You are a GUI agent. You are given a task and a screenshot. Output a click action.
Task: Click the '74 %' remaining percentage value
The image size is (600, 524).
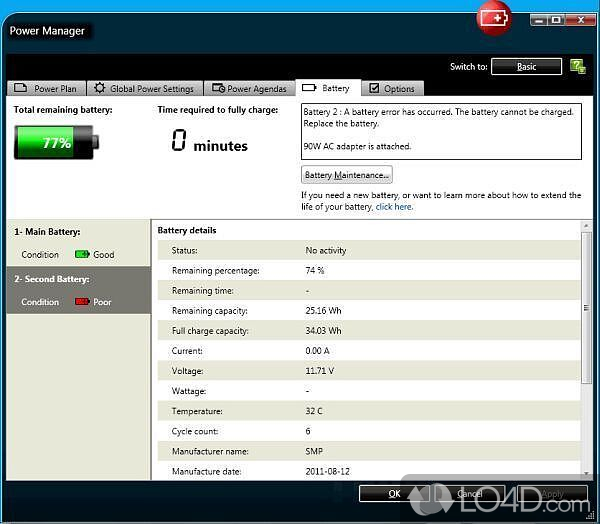tap(315, 270)
